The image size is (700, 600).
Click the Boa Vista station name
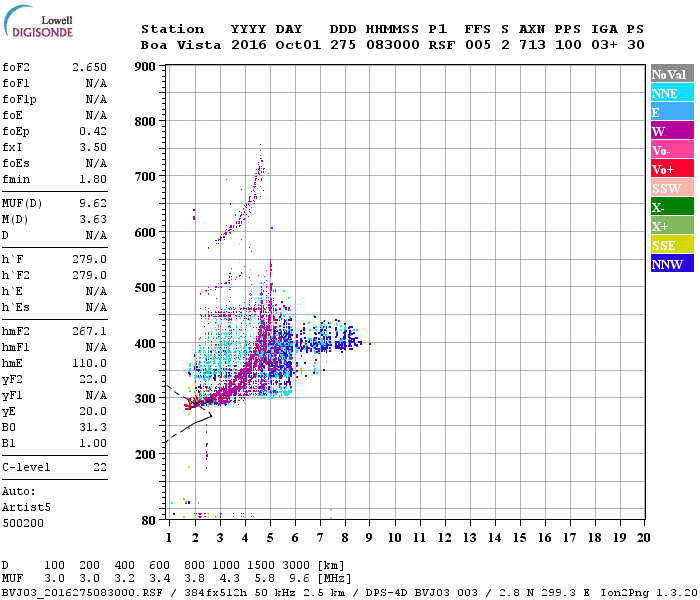click(181, 45)
